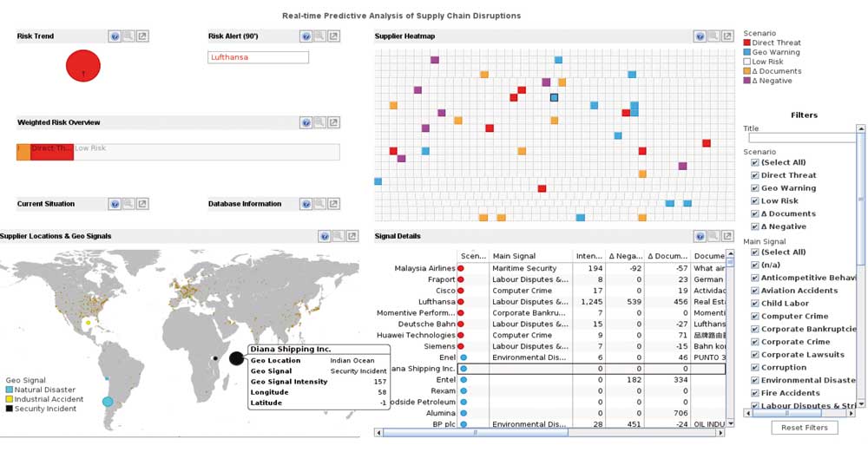868x452 pixels.
Task: Click magnifier icon in Signal Details header
Action: click(714, 236)
